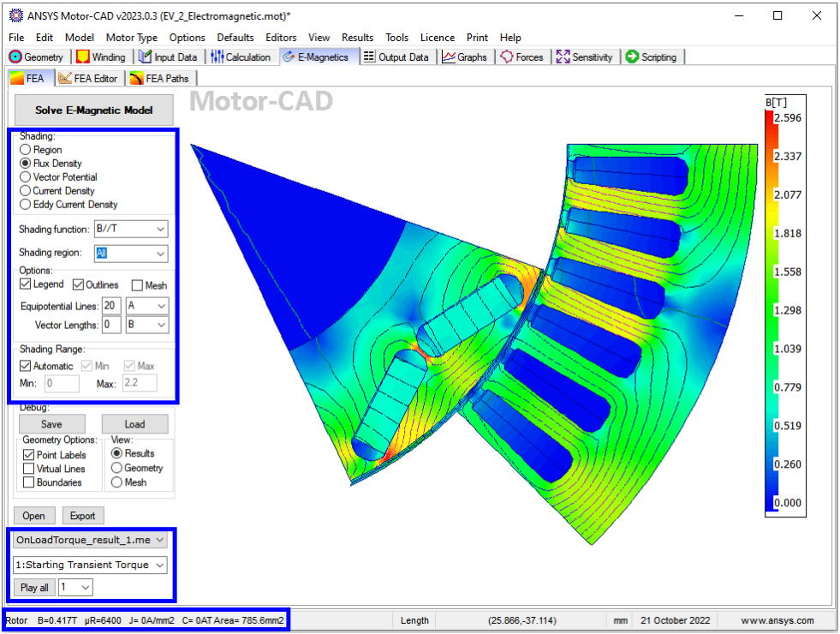Select Geometry view radio button
The width and height of the screenshot is (840, 634).
[116, 468]
